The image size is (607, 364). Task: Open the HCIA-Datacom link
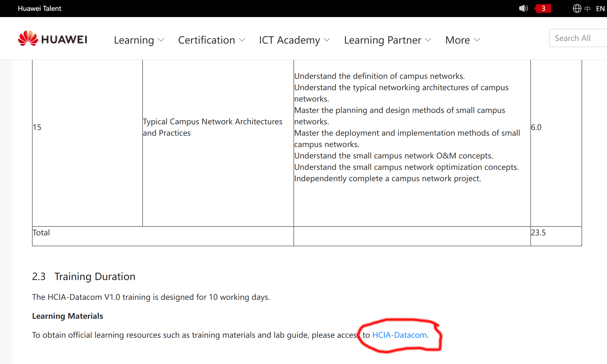coord(399,335)
